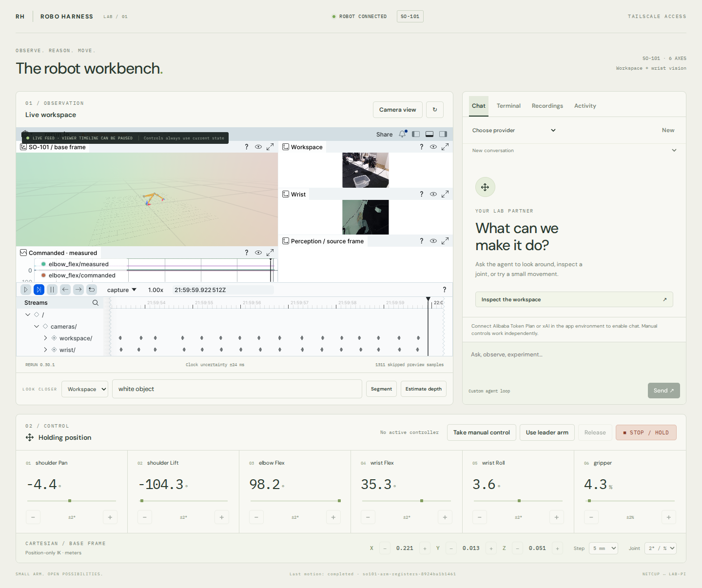
Task: Open help for Workspace camera view
Action: click(421, 147)
